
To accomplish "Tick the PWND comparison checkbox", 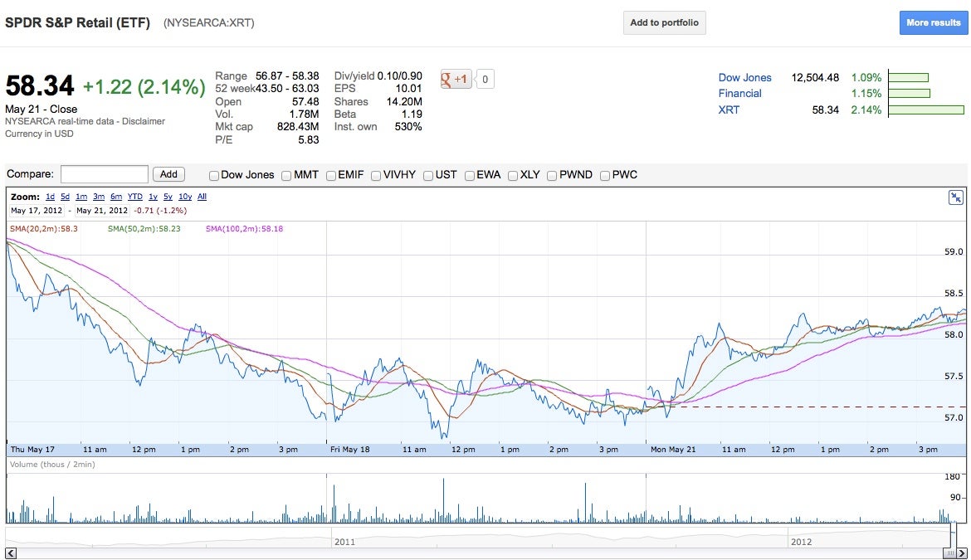I will (552, 176).
